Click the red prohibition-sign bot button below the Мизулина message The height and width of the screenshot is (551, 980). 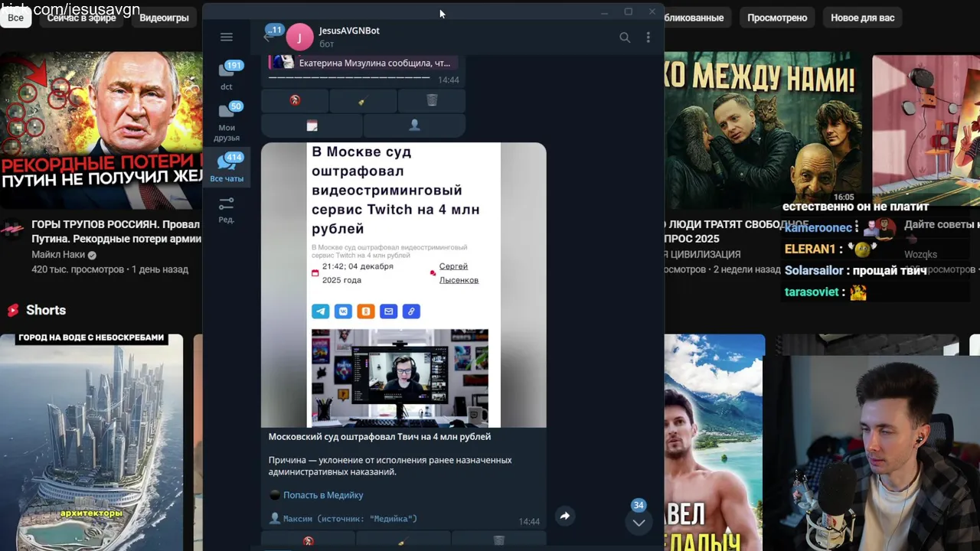(x=295, y=100)
